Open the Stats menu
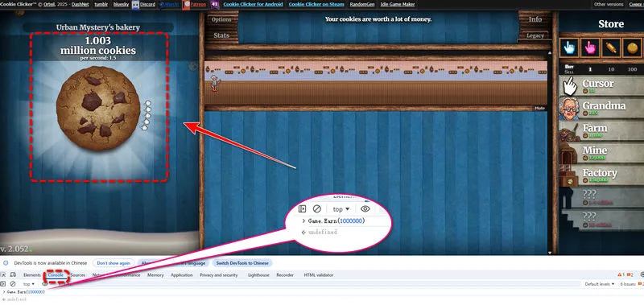Screen dimensions: 644x305 221,35
